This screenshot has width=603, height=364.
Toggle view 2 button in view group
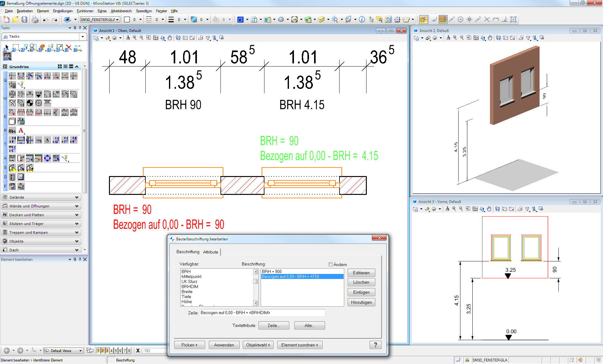pos(103,351)
